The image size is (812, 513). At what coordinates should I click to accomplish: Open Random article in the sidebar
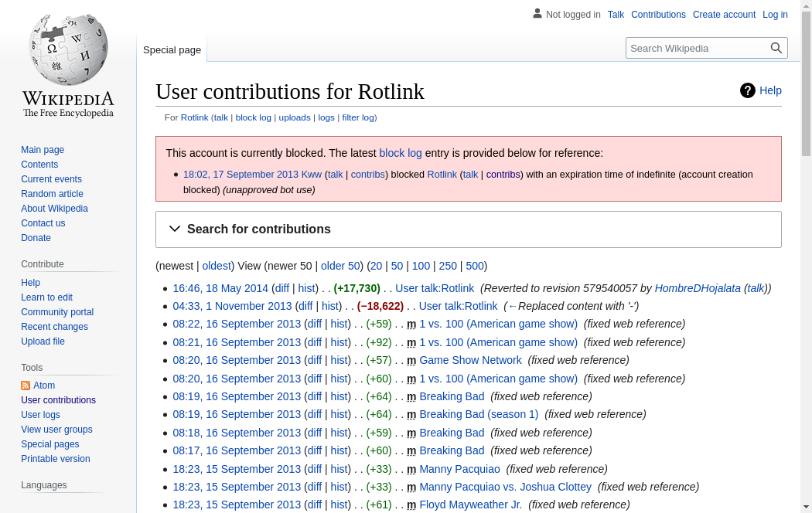click(x=52, y=194)
